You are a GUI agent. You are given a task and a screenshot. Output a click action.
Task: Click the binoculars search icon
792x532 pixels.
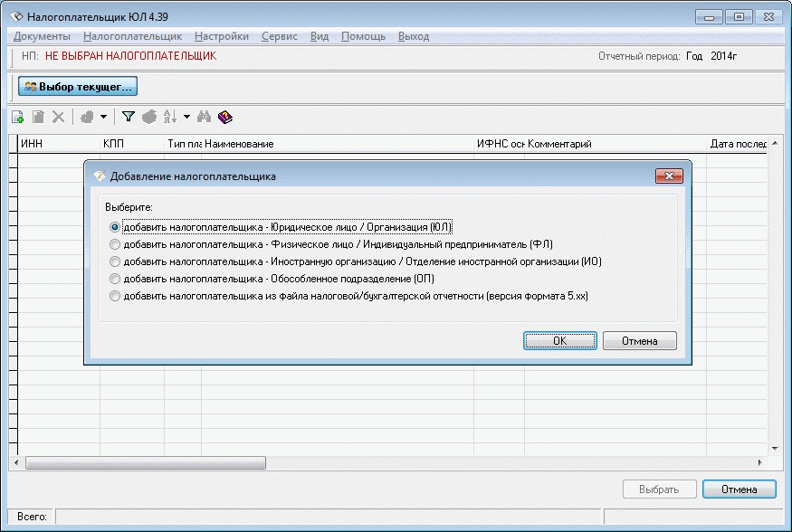(x=205, y=117)
